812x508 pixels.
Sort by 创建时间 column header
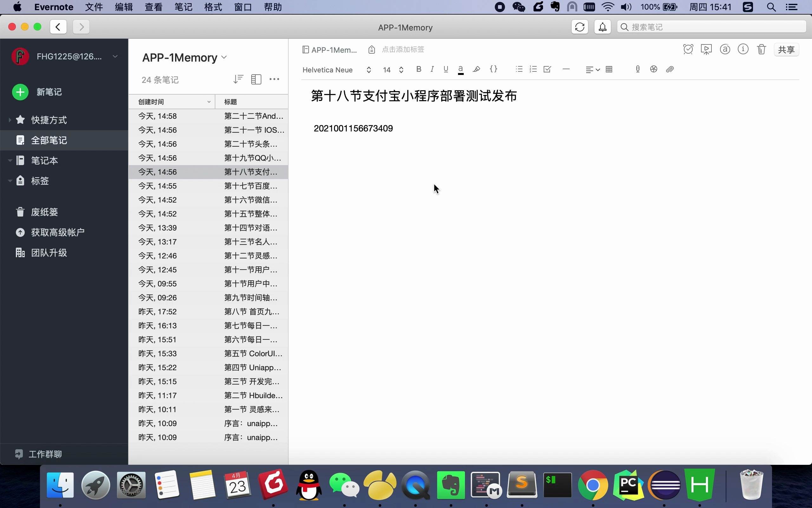[172, 102]
